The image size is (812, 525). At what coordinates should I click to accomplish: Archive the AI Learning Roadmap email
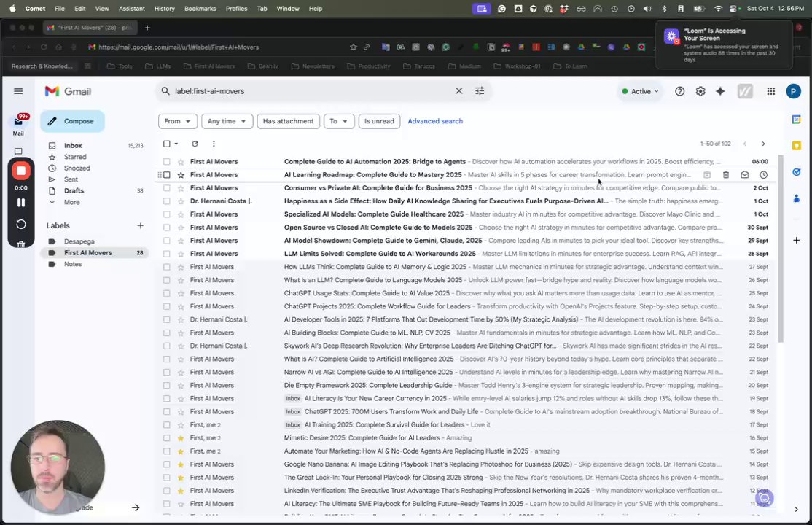[x=707, y=175]
